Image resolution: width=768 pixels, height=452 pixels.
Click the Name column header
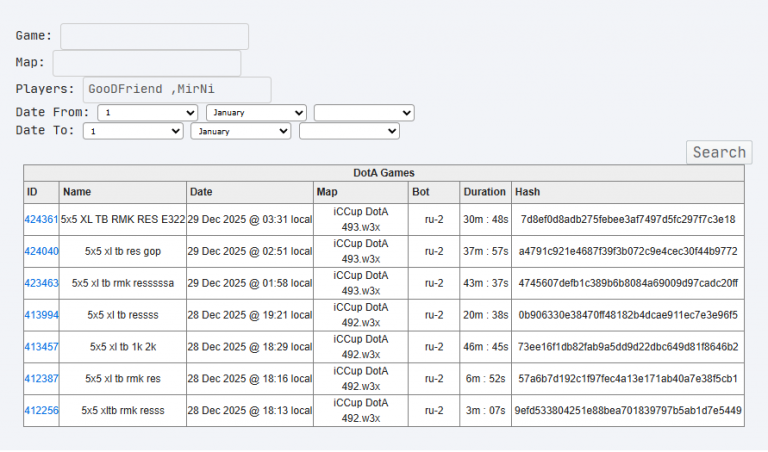[x=123, y=192]
